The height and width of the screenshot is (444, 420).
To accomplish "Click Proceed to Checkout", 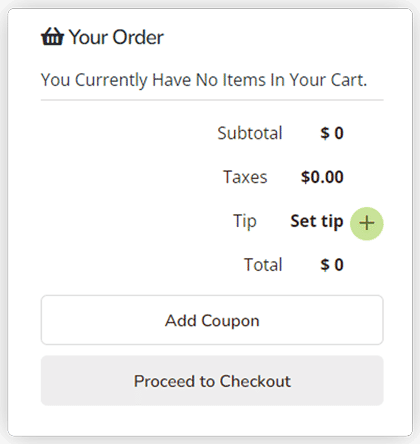I will pyautogui.click(x=212, y=381).
